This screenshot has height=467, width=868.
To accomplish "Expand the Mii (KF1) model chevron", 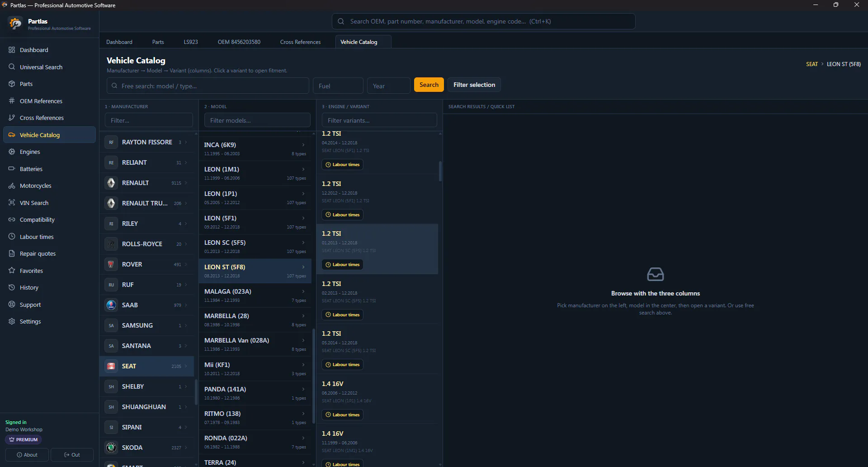I will 303,365.
